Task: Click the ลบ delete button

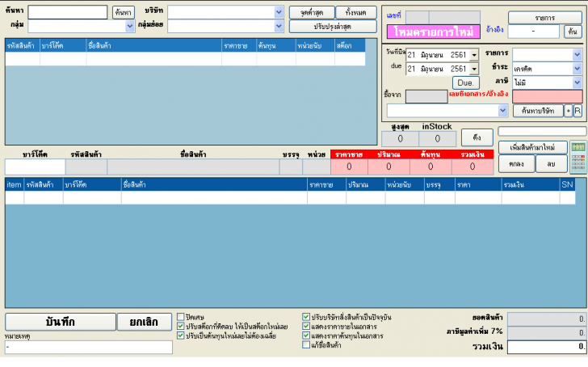Action: pos(551,164)
